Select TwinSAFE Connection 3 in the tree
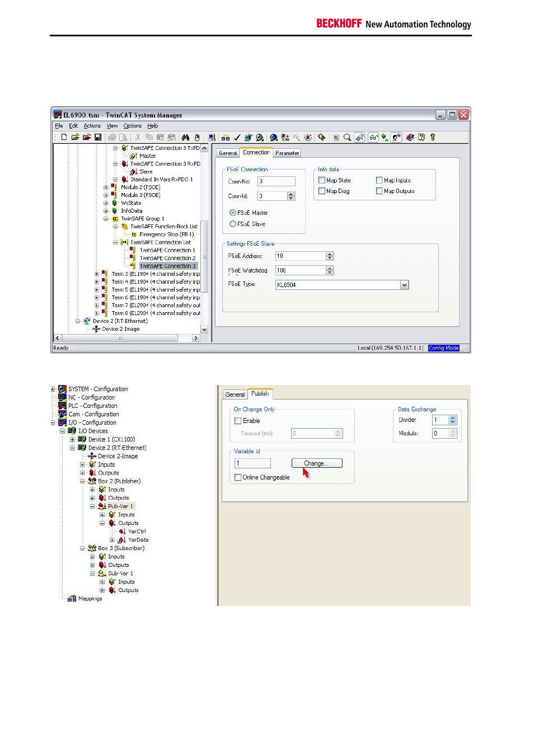Image resolution: width=534 pixels, height=756 pixels. click(x=168, y=266)
